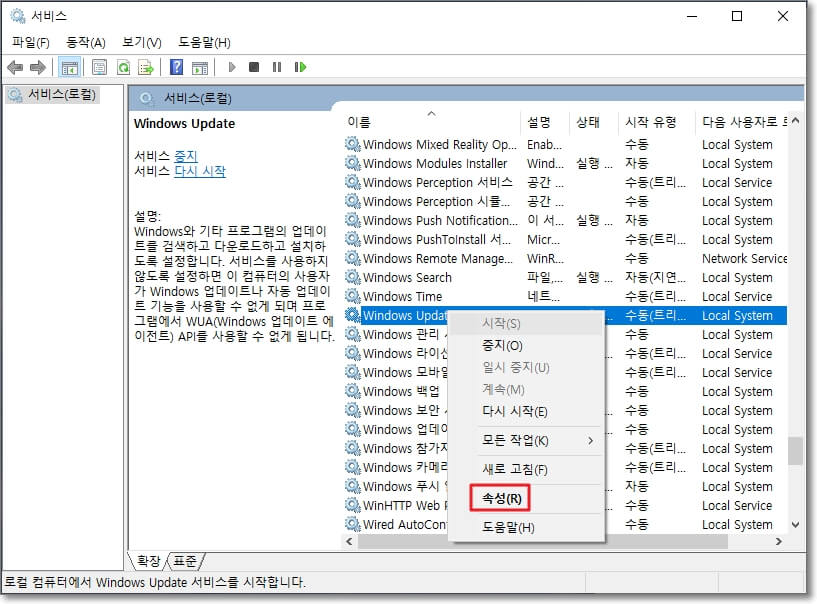817x604 pixels.
Task: Open the 동작(A) menu
Action: pos(86,42)
